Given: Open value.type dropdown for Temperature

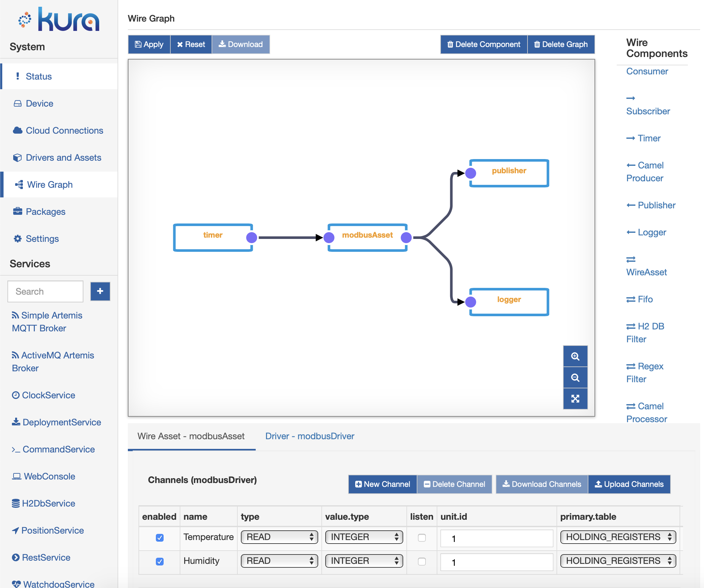Looking at the screenshot, I should pos(364,537).
